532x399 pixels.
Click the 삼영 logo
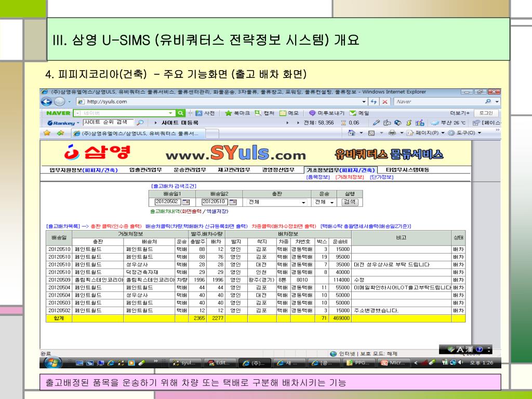coord(97,152)
